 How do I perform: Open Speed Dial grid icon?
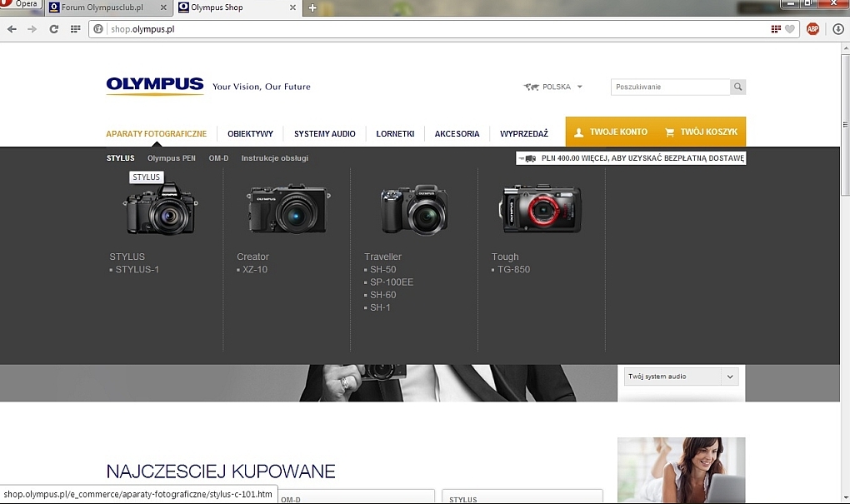[x=75, y=29]
